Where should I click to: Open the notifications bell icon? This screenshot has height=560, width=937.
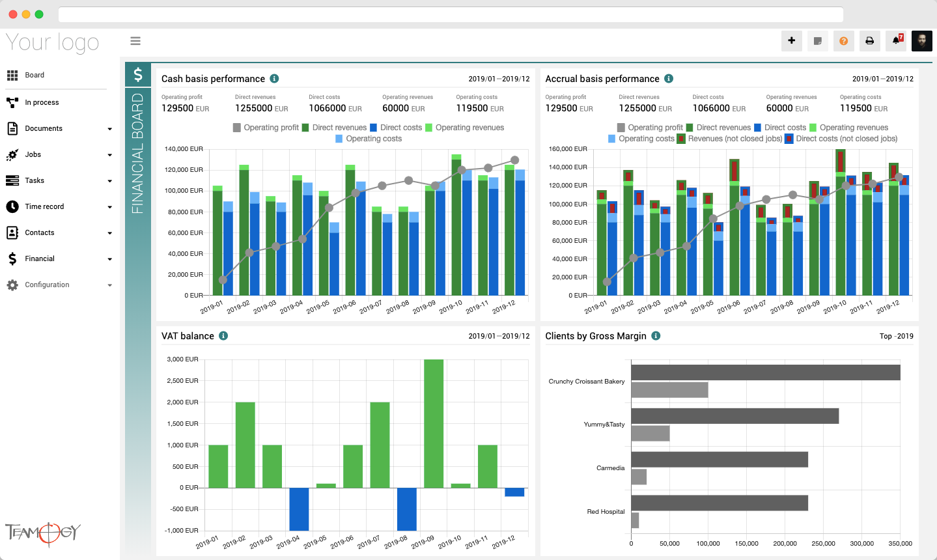(896, 40)
